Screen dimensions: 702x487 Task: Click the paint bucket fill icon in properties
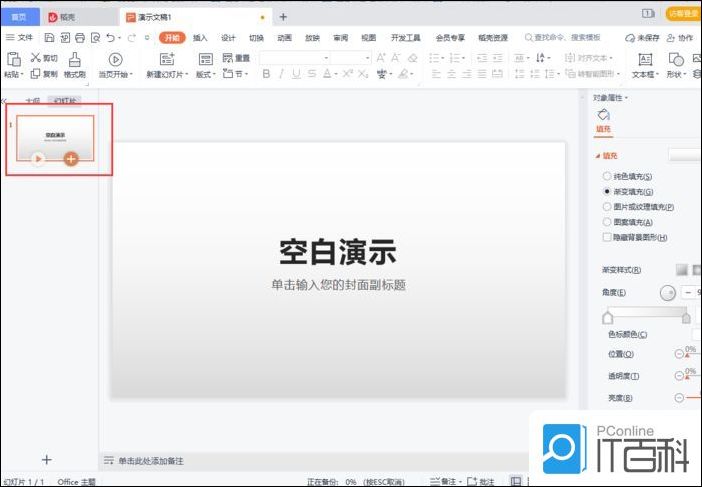[604, 115]
